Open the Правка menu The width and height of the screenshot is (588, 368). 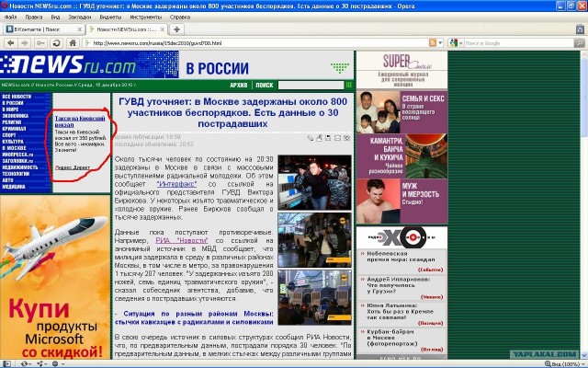pos(34,17)
